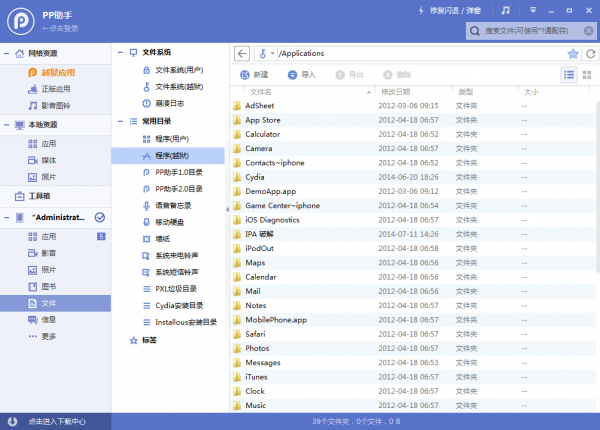
Task: Select the Cydia folder row
Action: click(x=413, y=178)
